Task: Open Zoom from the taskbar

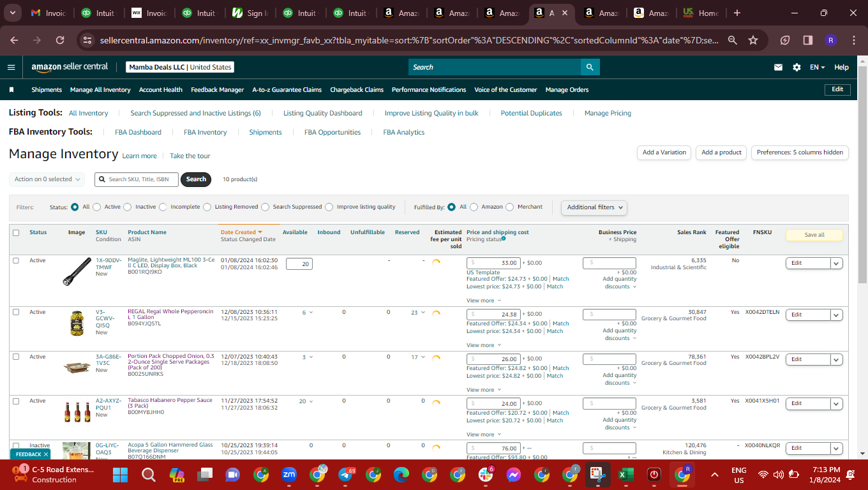Action: click(x=289, y=475)
